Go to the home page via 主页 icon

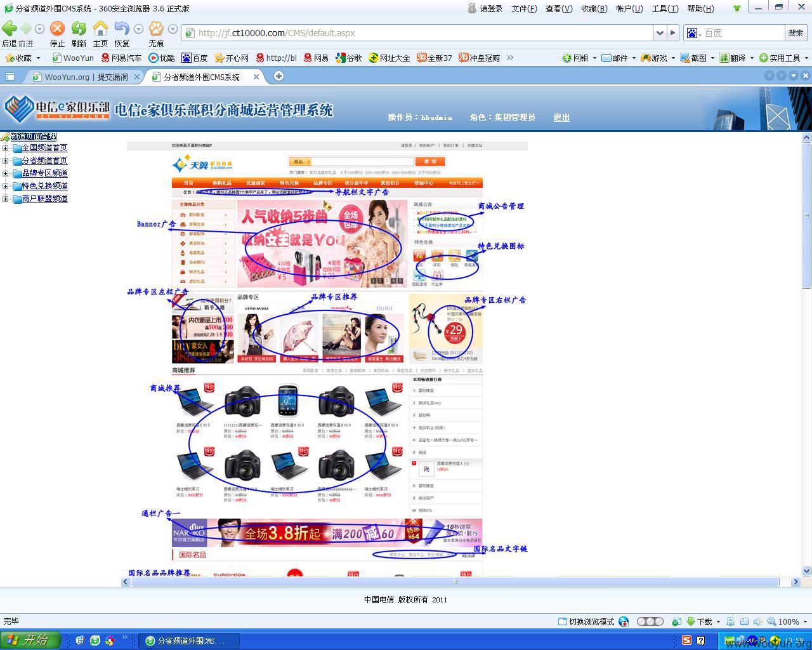100,29
